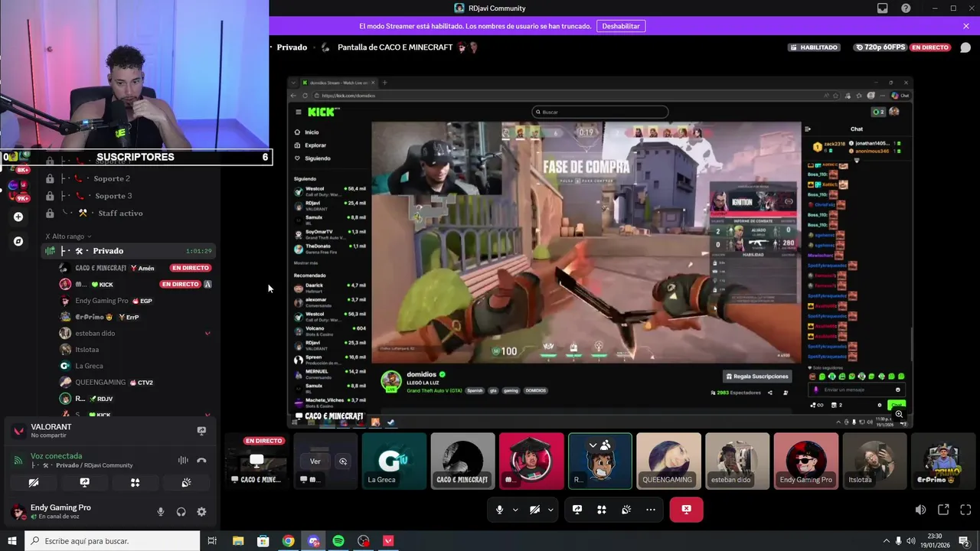Viewport: 980px width, 551px height.
Task: Toggle camera in the call controls bar
Action: point(534,510)
